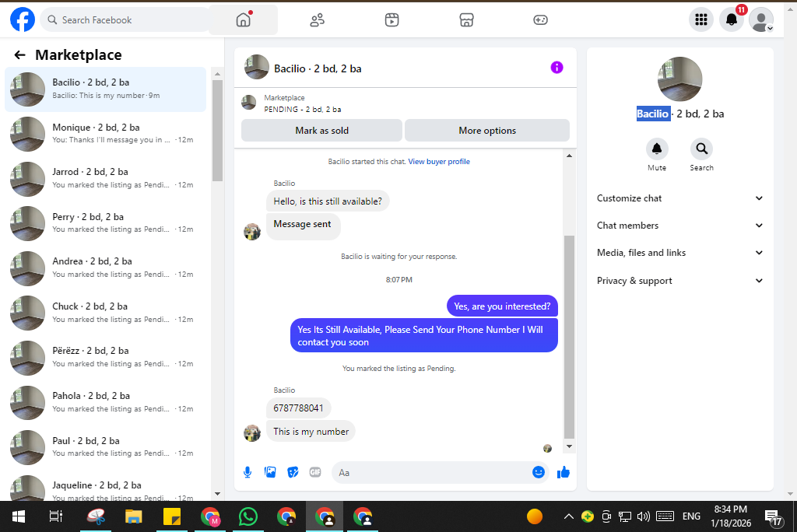This screenshot has height=532, width=797.
Task: Open the Action Center notifications icon
Action: pos(773,517)
